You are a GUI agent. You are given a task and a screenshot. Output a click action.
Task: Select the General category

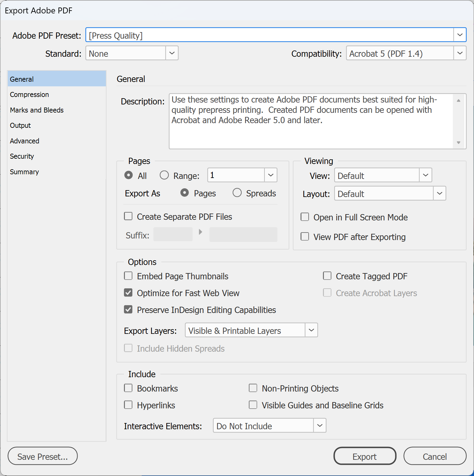pos(57,79)
